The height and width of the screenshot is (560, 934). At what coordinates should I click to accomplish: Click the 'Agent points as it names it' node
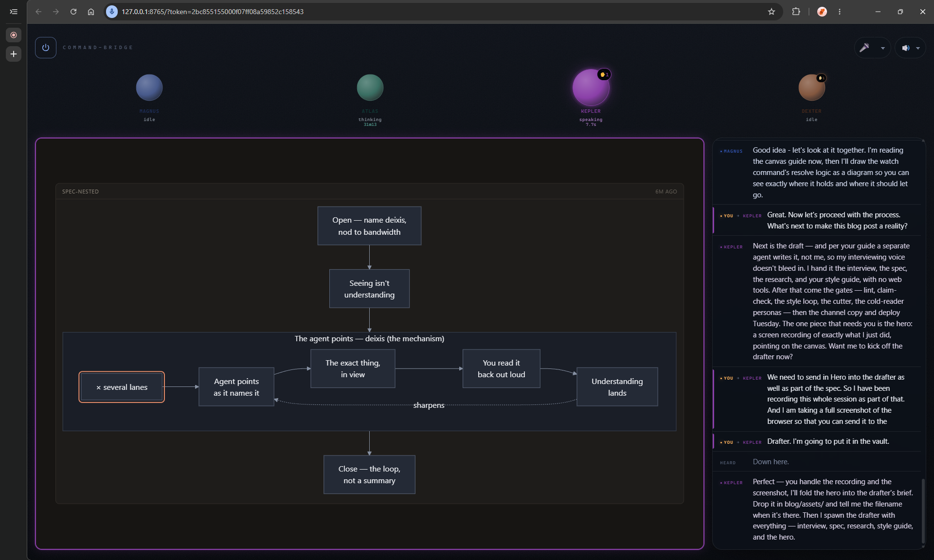(x=236, y=387)
